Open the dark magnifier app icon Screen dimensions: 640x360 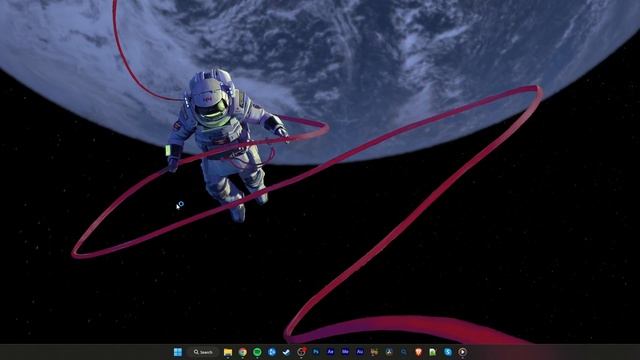tap(404, 352)
